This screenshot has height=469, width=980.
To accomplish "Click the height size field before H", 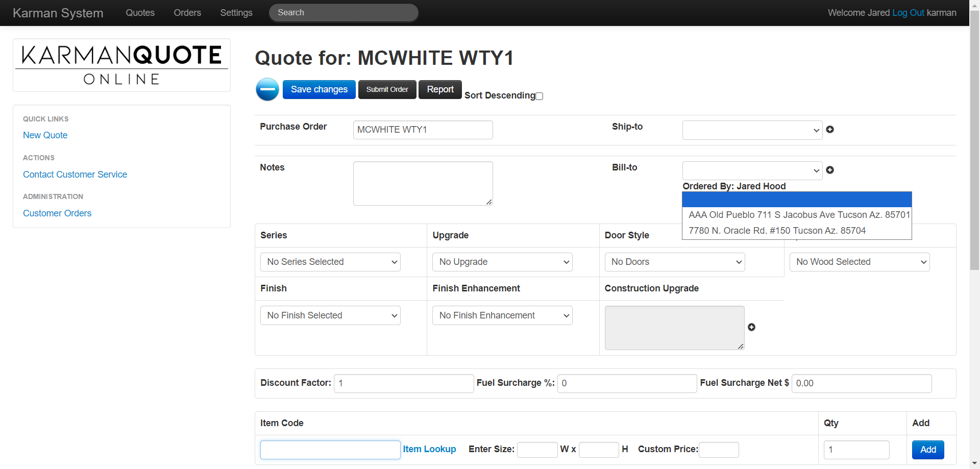I will [599, 450].
